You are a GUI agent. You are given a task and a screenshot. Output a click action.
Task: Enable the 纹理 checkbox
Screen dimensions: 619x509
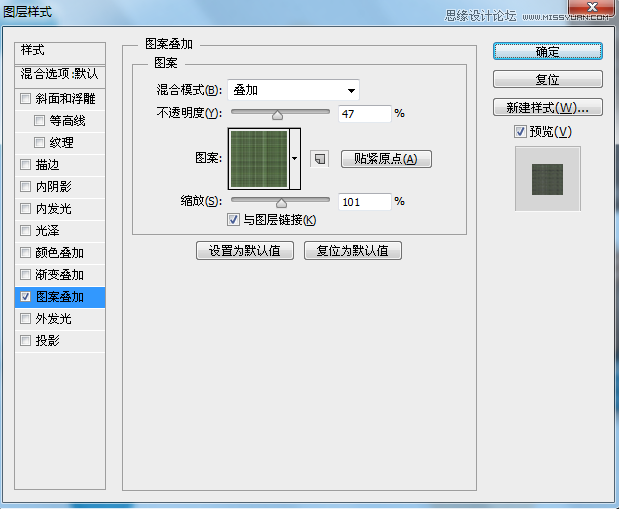(39, 142)
